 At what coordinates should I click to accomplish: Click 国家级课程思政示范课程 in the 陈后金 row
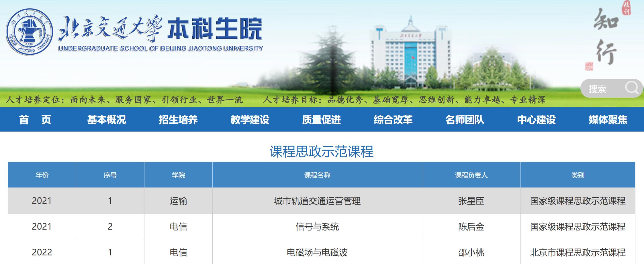[578, 226]
